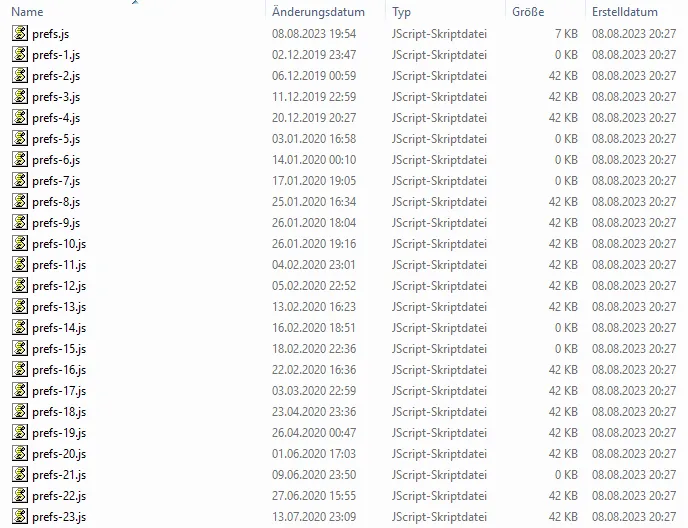The image size is (688, 528).
Task: Sort by the Größe column header
Action: point(528,12)
